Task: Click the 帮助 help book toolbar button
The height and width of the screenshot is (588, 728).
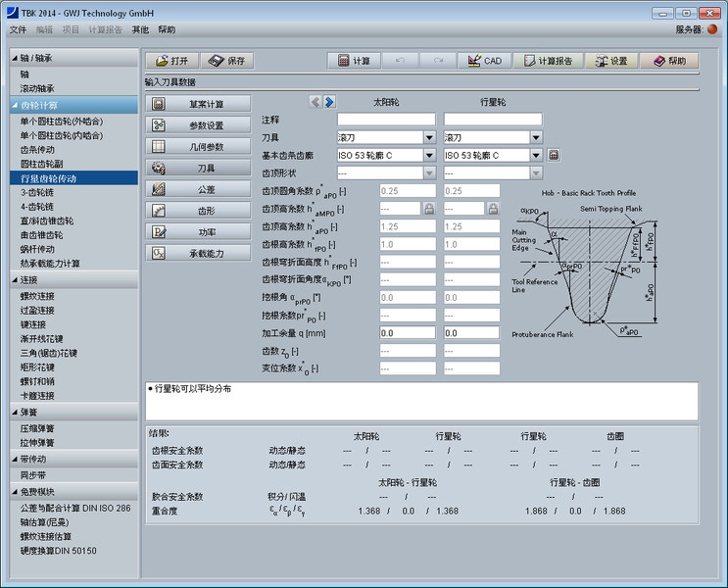Action: pos(670,61)
